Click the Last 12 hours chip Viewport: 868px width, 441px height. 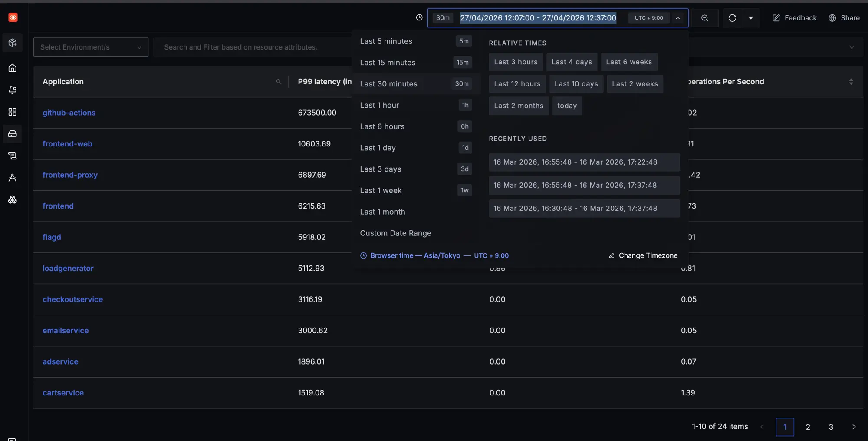pos(517,84)
